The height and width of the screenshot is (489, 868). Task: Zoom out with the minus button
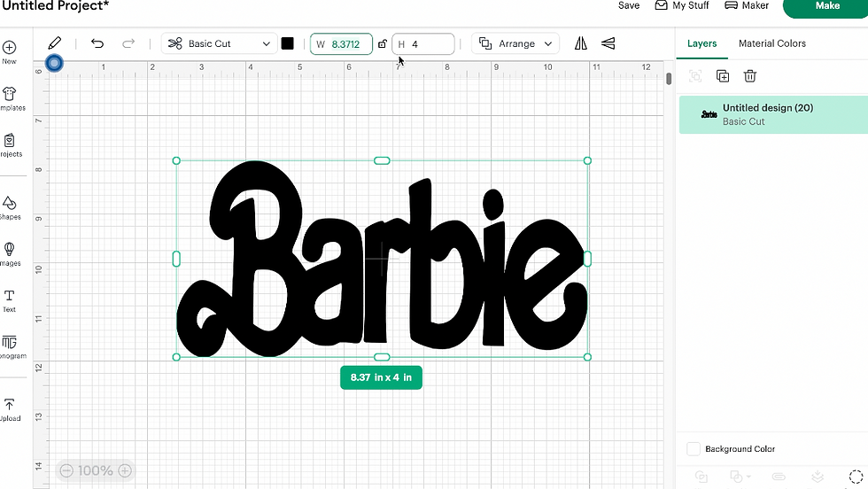click(66, 470)
